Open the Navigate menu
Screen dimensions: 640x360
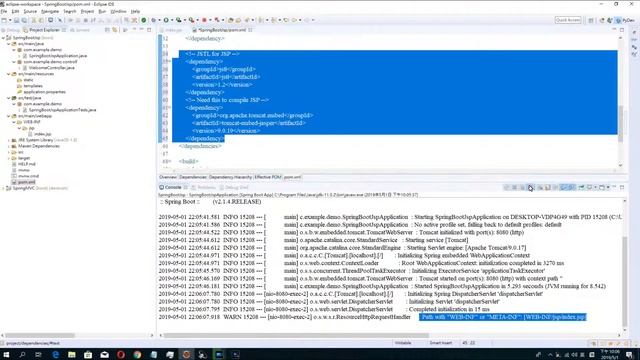(50, 11)
